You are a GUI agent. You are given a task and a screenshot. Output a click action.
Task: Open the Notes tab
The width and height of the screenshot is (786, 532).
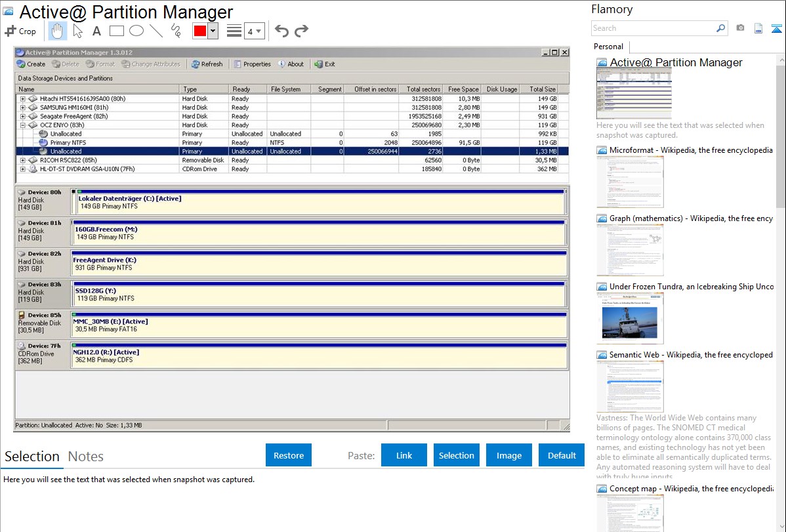click(x=86, y=457)
